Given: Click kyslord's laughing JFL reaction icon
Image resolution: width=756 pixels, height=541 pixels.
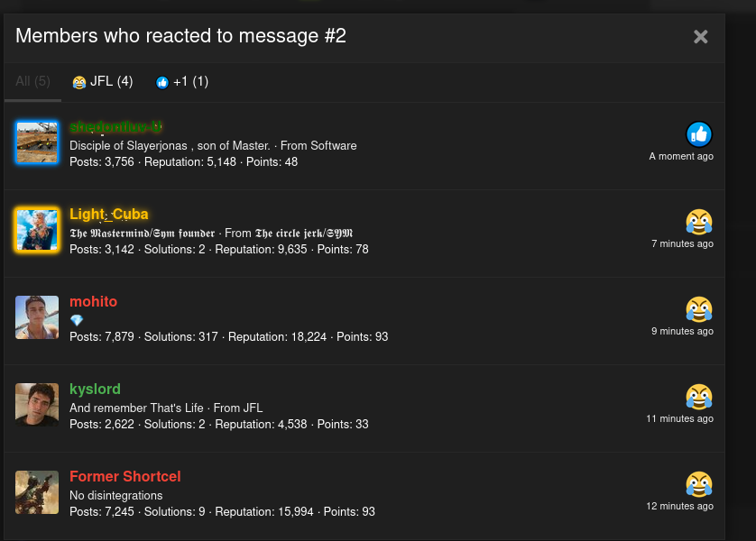Looking at the screenshot, I should coord(699,397).
